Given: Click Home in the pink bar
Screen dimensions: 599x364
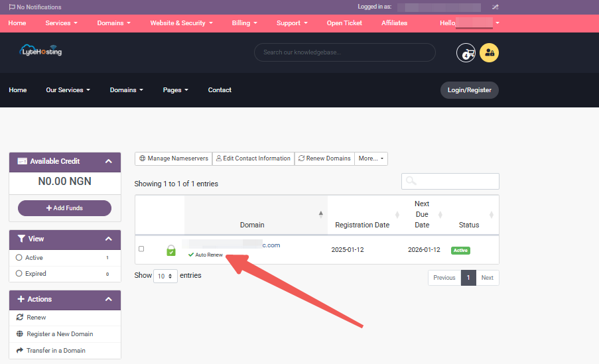Looking at the screenshot, I should (x=17, y=23).
